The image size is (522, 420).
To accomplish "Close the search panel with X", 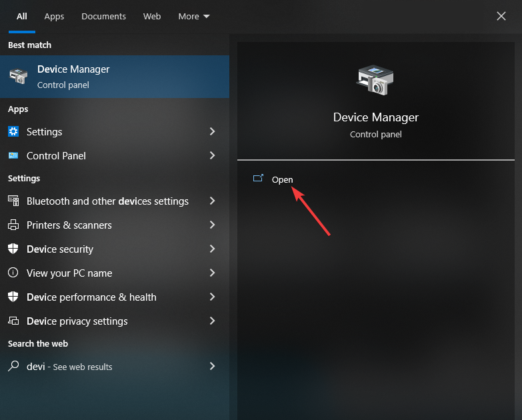I will click(x=501, y=16).
